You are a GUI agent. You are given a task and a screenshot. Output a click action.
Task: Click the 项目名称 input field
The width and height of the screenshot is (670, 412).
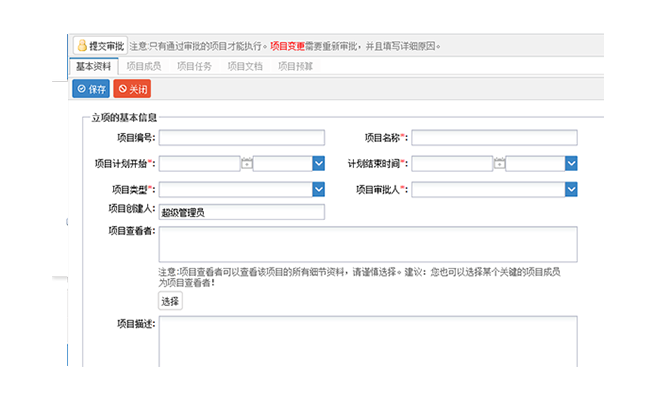coord(494,138)
